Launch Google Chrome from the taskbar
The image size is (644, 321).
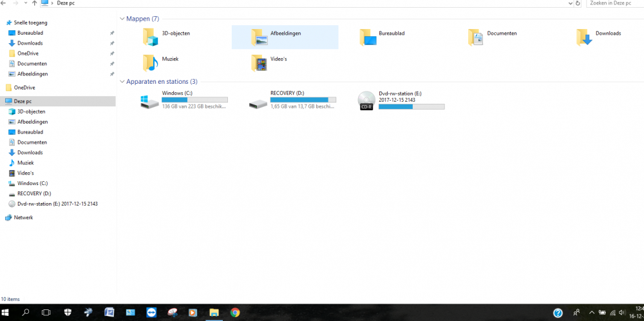(235, 313)
